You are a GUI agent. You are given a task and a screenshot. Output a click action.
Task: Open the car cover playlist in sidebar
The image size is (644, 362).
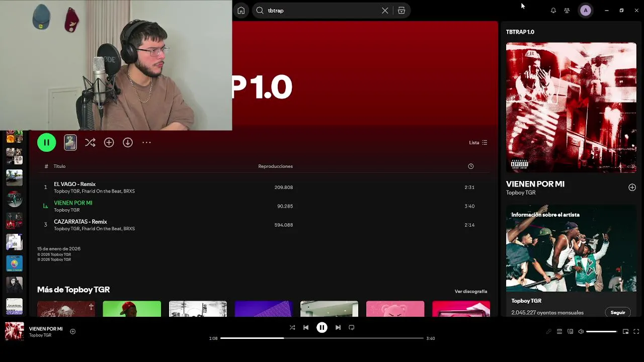coord(15,177)
